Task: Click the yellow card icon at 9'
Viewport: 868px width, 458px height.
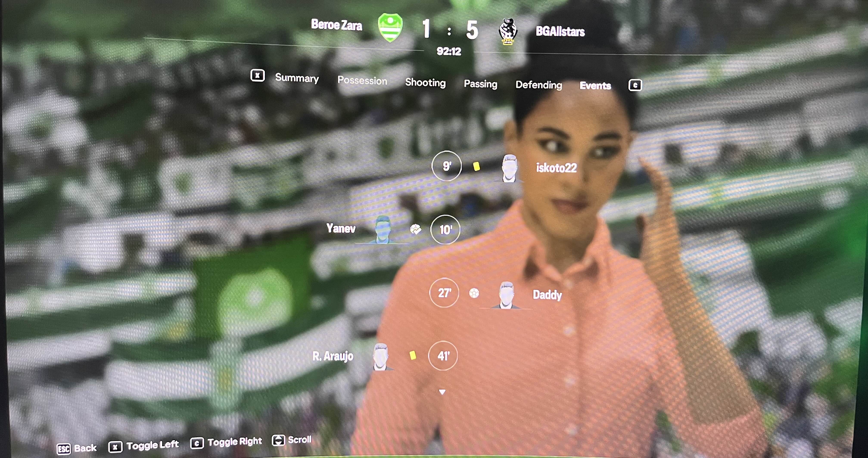Action: 476,166
